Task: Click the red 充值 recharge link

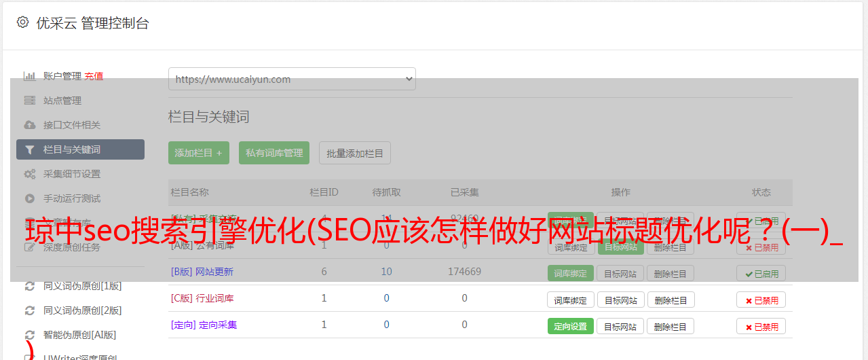Action: (94, 76)
